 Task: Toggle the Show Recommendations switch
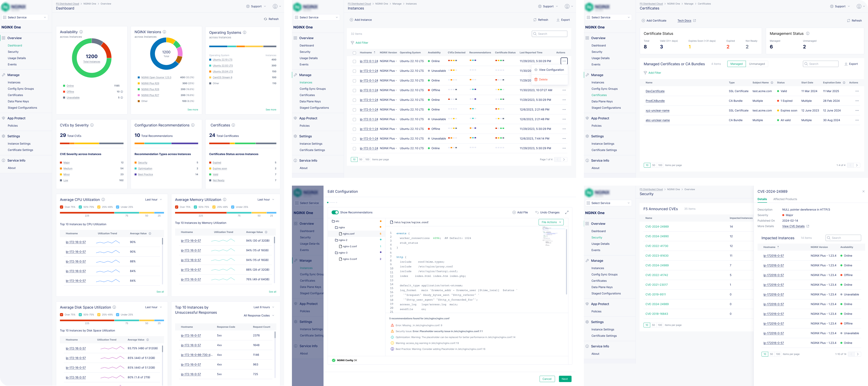coord(335,212)
